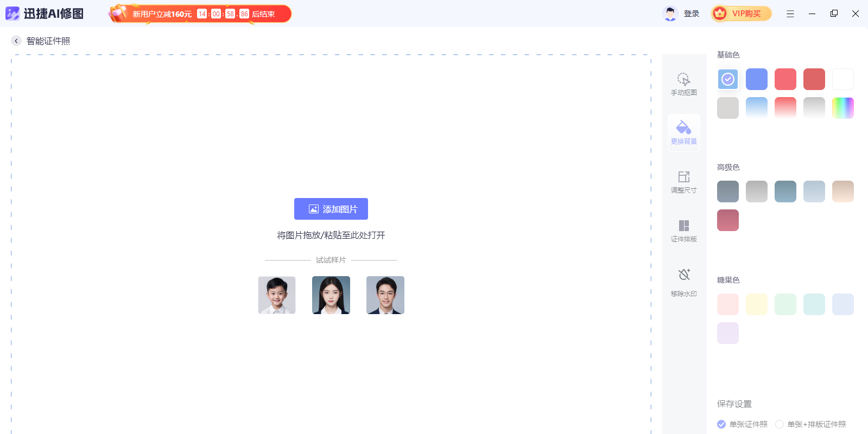868x434 pixels.
Task: Choose the rainbow custom color swatch
Action: coord(842,108)
